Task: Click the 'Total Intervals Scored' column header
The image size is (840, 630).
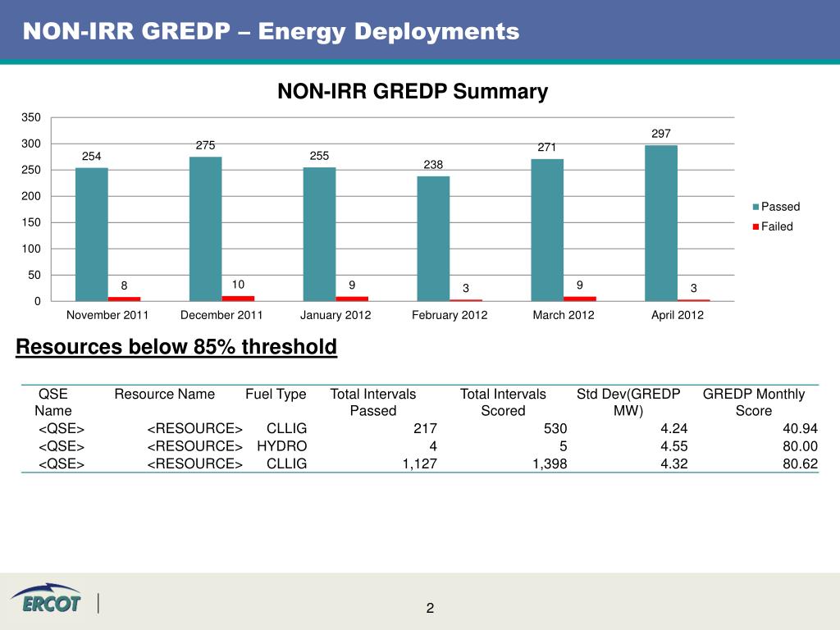Action: click(503, 402)
